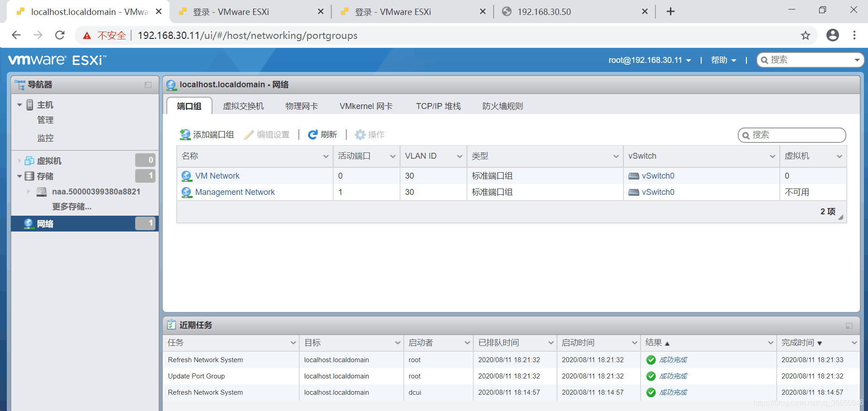The image size is (868, 411).
Task: Expand the naa.50000399380a8821 datastore node
Action: point(28,192)
